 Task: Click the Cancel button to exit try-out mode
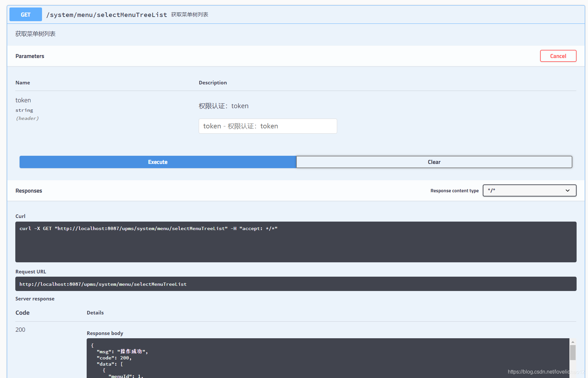click(558, 56)
